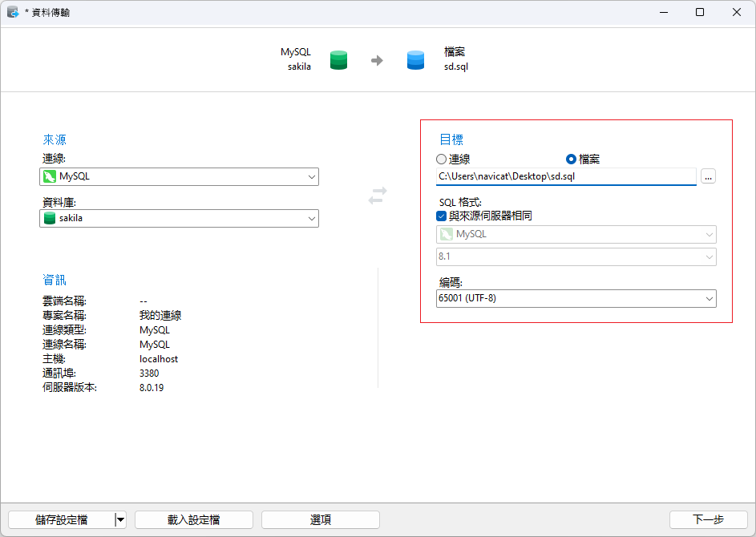Expand the 儲存設定檔 split arrow
The height and width of the screenshot is (537, 756).
coord(120,519)
